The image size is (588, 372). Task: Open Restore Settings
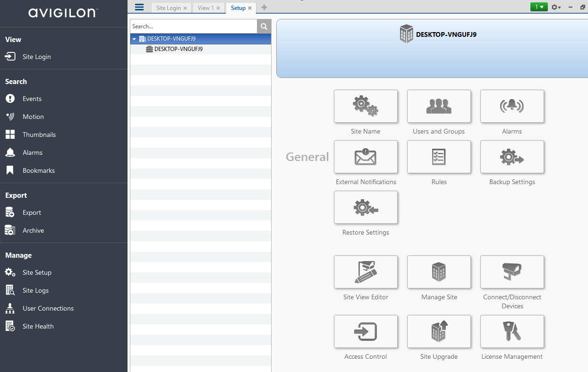point(366,207)
